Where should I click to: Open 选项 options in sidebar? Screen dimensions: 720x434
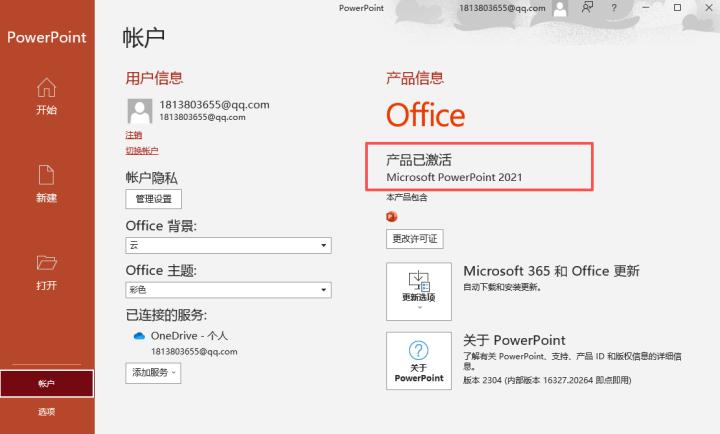[x=47, y=412]
